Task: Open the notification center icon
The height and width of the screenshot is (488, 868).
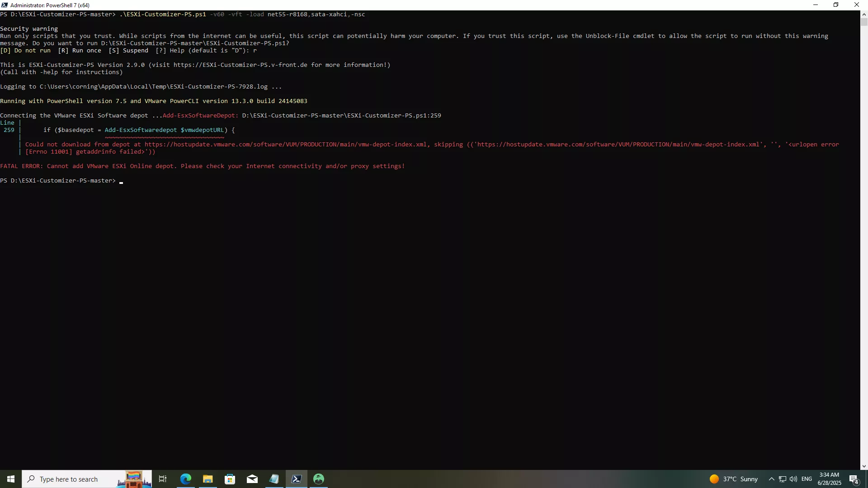Action: pyautogui.click(x=854, y=479)
